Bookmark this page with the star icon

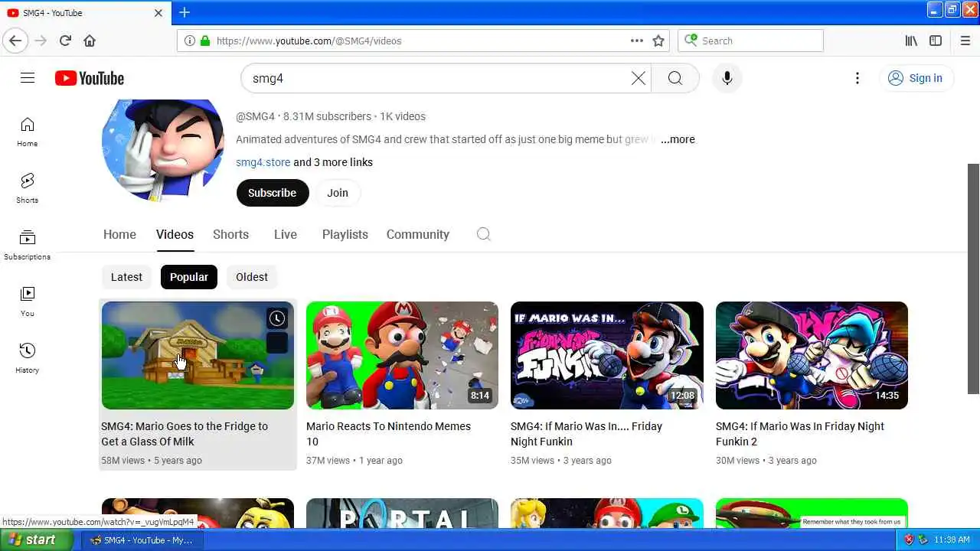pos(658,41)
